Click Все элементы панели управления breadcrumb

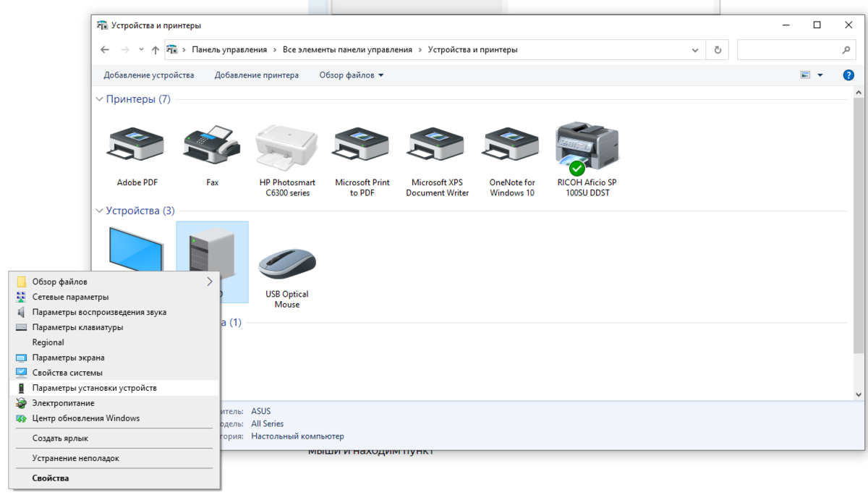click(347, 50)
